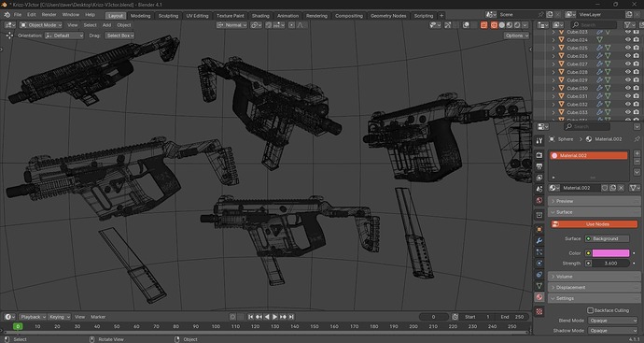Open the Drag Select Box dropdown

tap(119, 36)
